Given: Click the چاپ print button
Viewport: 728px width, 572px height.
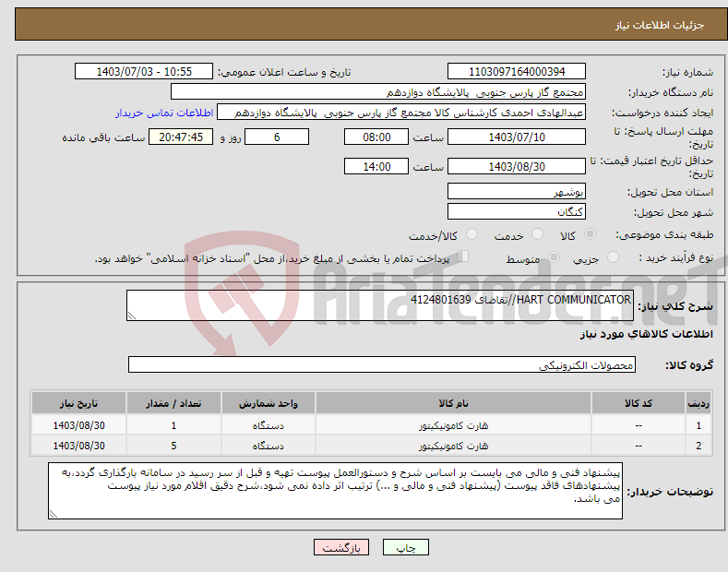Looking at the screenshot, I should point(406,547).
